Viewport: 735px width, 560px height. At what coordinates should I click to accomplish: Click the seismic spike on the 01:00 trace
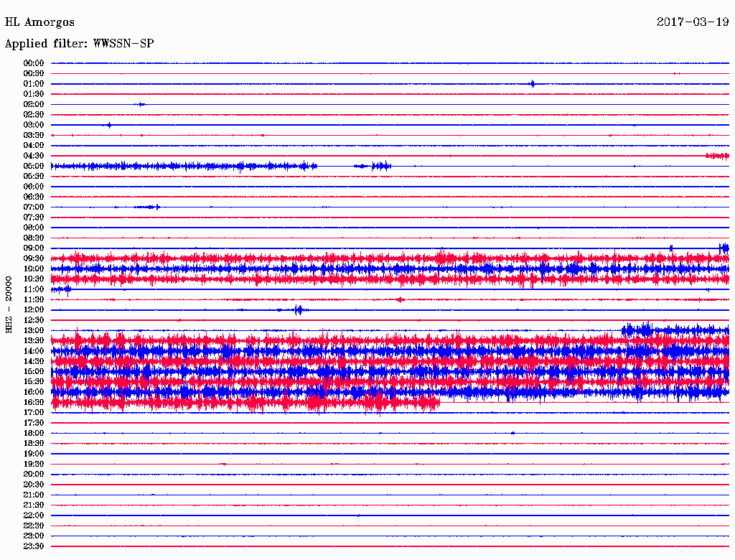[x=532, y=84]
